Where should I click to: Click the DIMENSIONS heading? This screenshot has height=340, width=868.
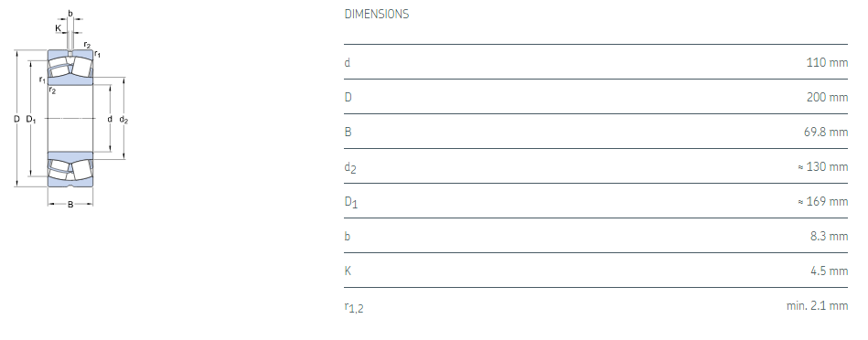click(377, 15)
